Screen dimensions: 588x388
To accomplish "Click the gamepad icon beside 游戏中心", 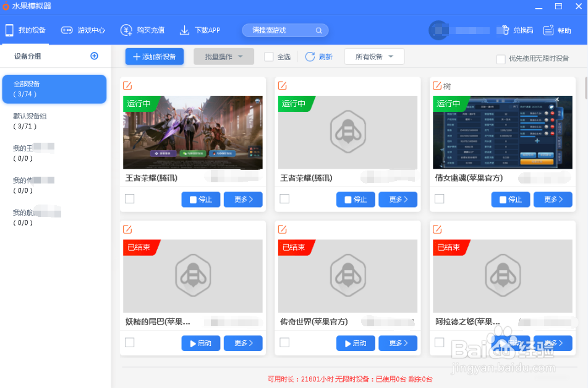I will (x=67, y=30).
